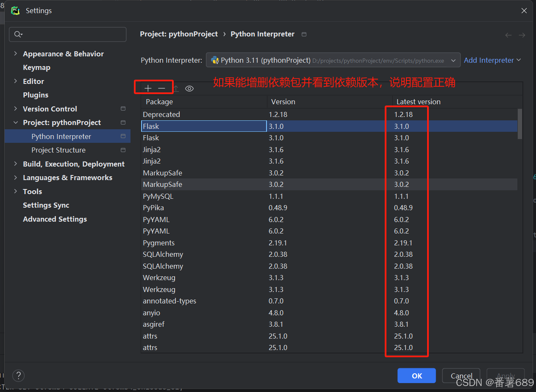536x392 pixels.
Task: Click project-level icon beside Project Structure
Action: tap(123, 150)
